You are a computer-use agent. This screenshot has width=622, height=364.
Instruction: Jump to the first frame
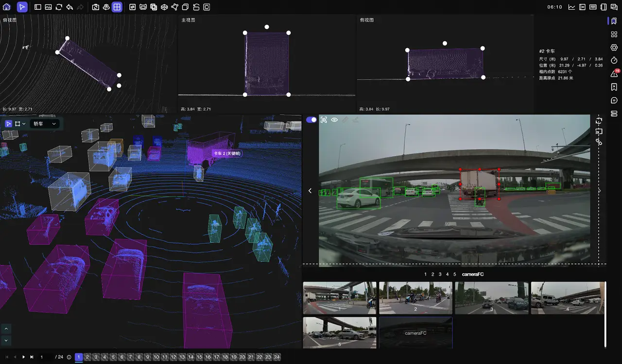click(6, 357)
